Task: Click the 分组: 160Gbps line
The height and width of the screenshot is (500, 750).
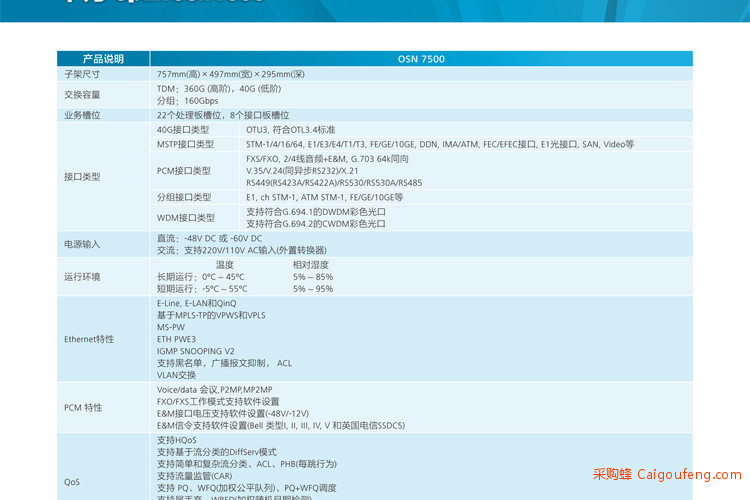Action: pyautogui.click(x=188, y=101)
